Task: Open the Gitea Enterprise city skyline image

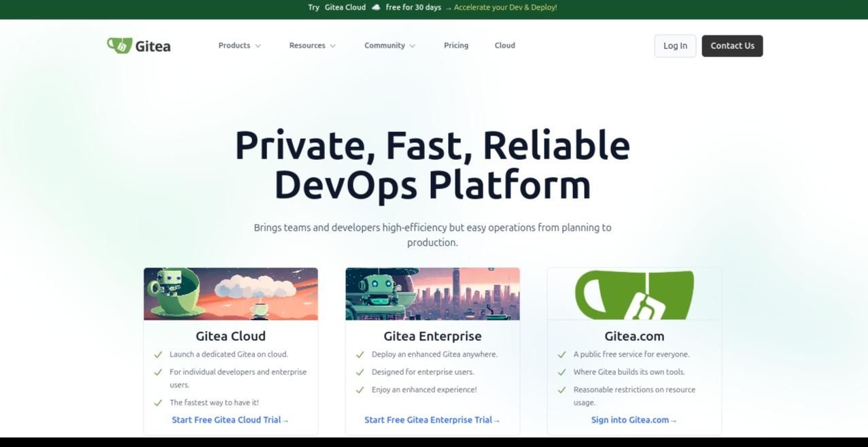Action: coord(432,294)
